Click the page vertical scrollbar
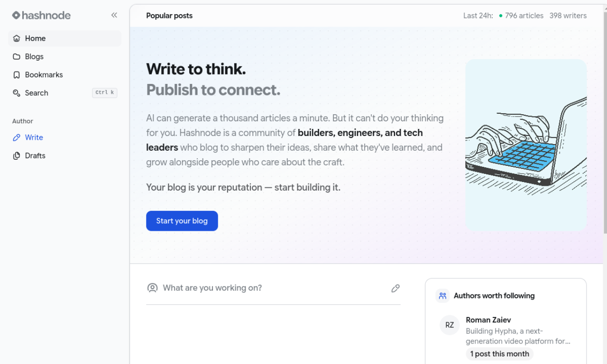607x364 pixels. coord(605,123)
